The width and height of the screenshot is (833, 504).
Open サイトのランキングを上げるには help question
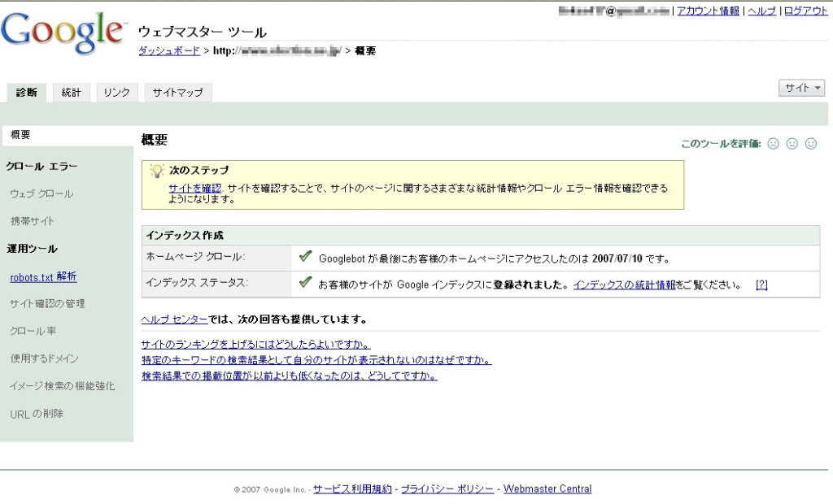pos(256,344)
